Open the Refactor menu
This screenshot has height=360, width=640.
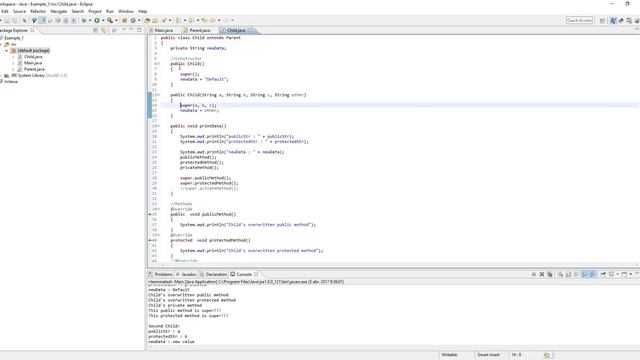point(38,11)
